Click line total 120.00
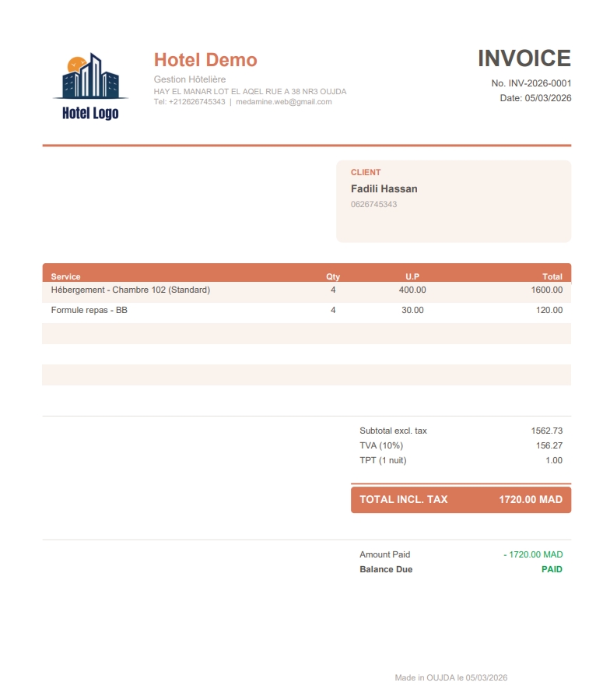The height and width of the screenshot is (700, 610). pos(549,310)
